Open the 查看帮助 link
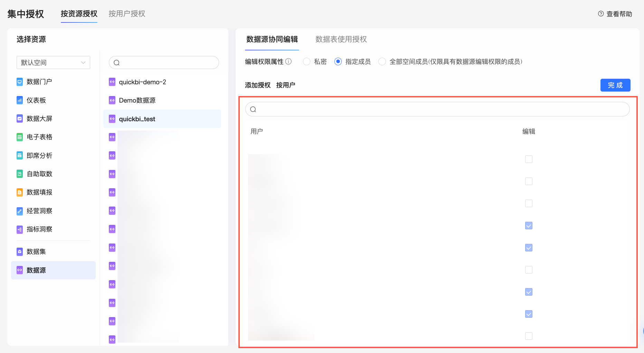 (619, 14)
